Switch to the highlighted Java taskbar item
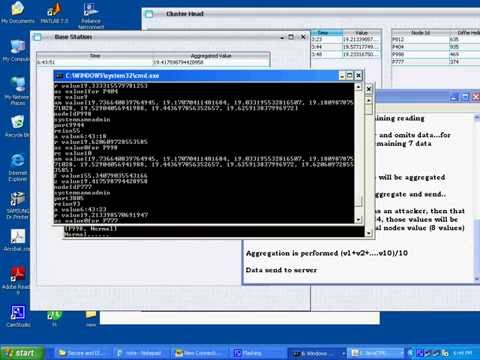This screenshot has height=360, width=480. click(375, 353)
